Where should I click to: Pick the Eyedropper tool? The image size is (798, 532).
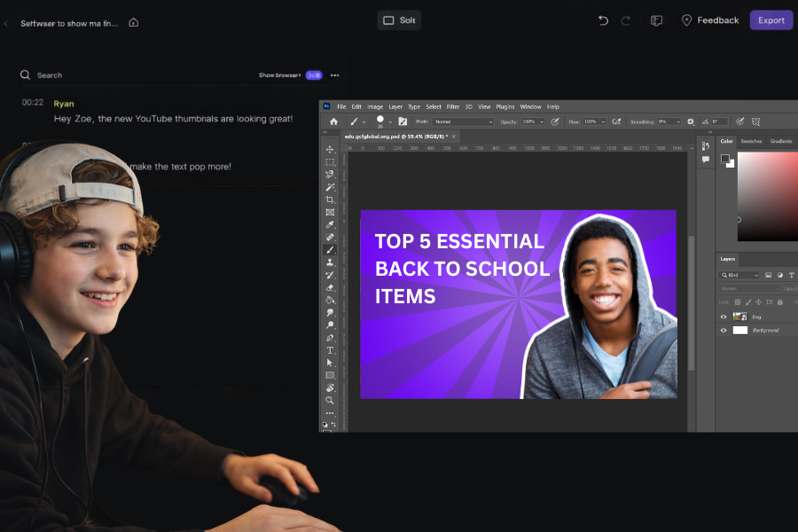pos(330,225)
